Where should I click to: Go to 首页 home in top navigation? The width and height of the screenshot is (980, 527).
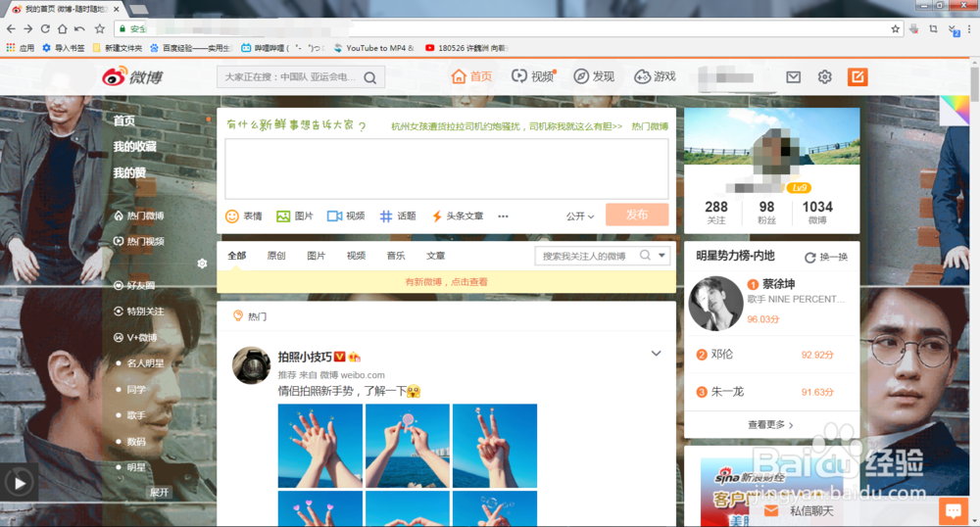472,76
